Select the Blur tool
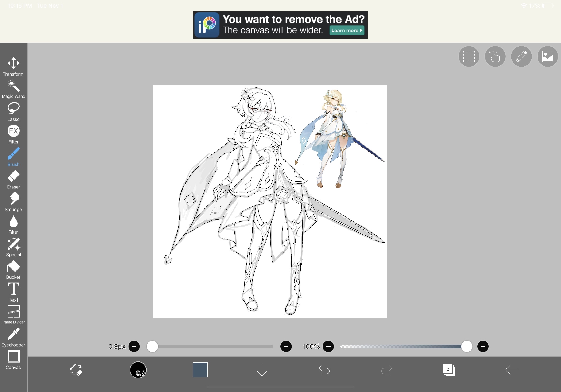The height and width of the screenshot is (392, 561). (13, 223)
